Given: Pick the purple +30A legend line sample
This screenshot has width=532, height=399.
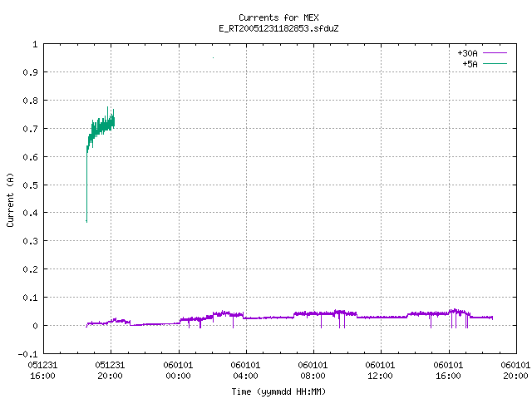Looking at the screenshot, I should [495, 53].
